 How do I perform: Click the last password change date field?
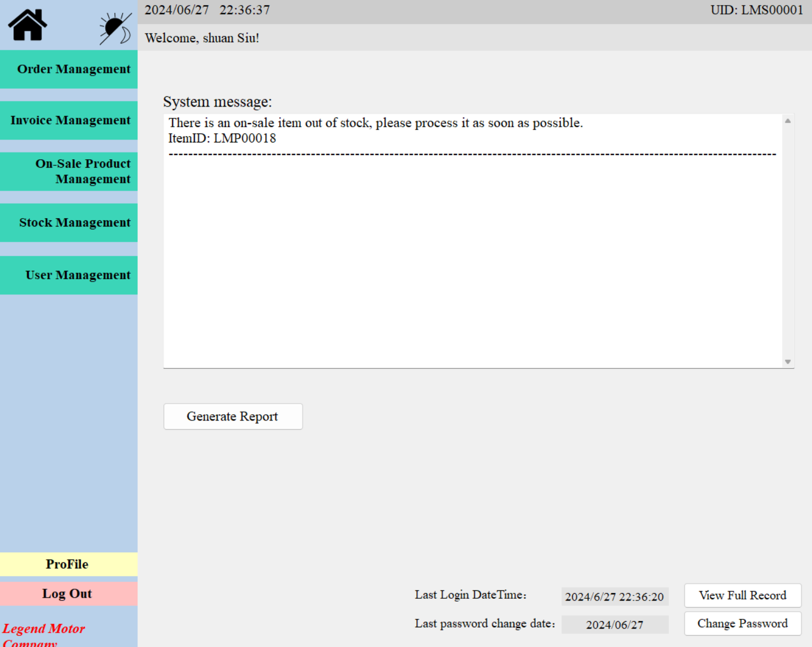click(614, 624)
